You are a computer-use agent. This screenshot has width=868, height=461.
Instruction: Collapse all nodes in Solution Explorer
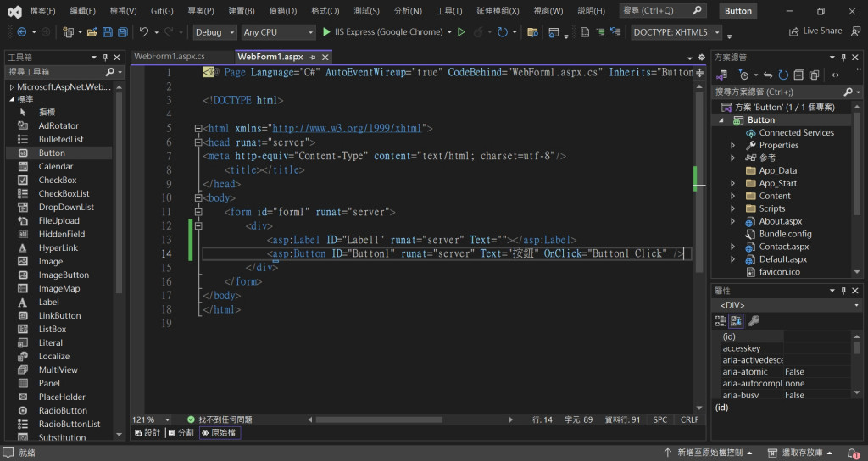pos(798,75)
